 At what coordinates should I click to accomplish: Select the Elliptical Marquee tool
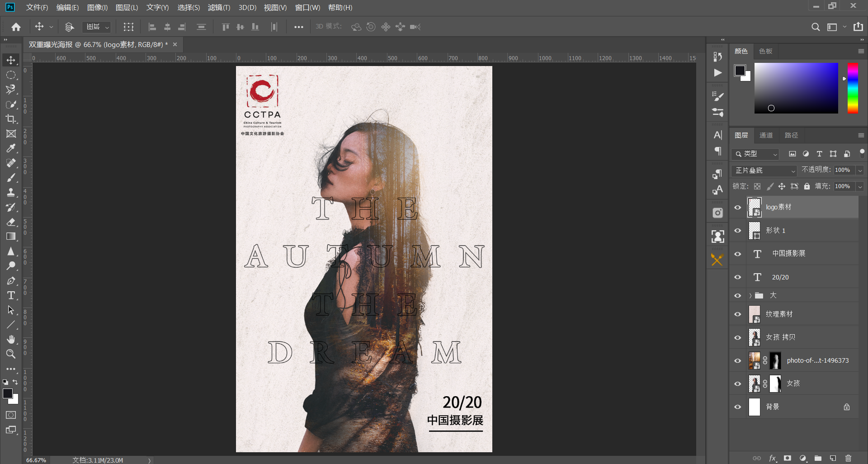click(x=11, y=75)
